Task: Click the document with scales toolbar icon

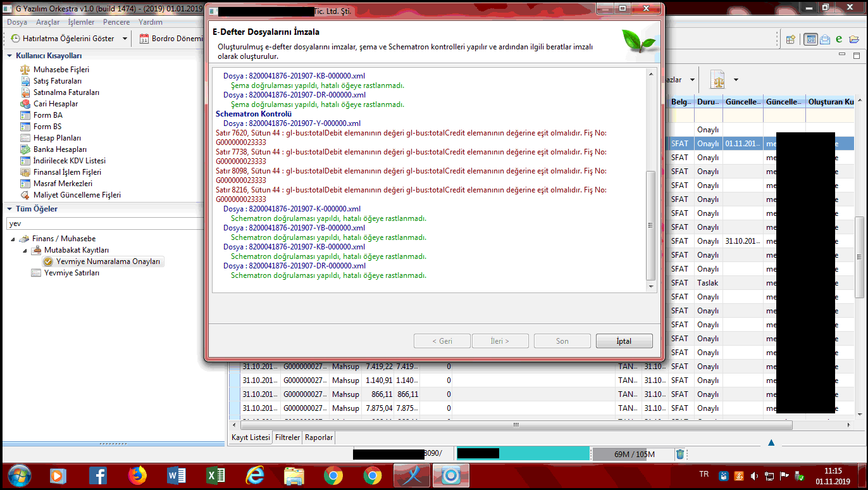Action: pyautogui.click(x=717, y=80)
